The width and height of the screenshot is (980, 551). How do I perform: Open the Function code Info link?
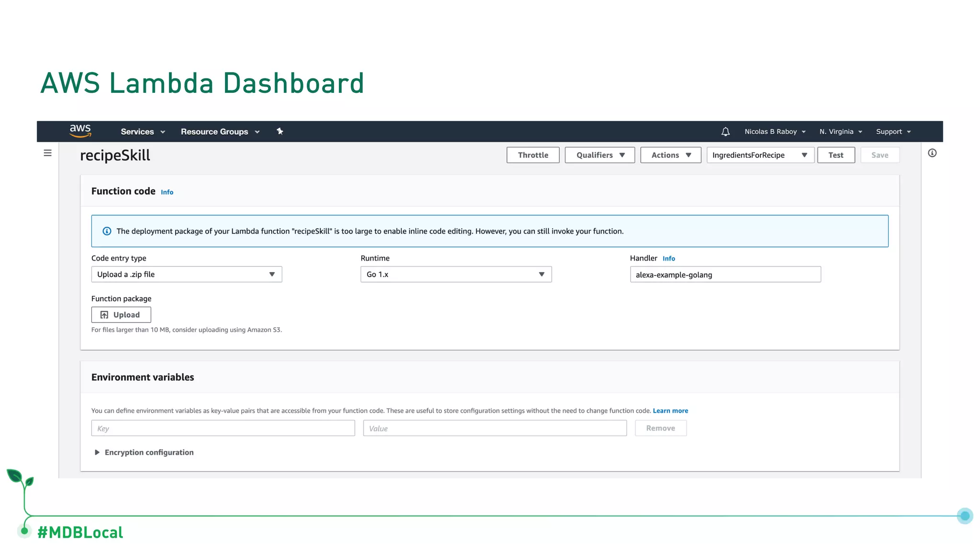click(x=167, y=192)
